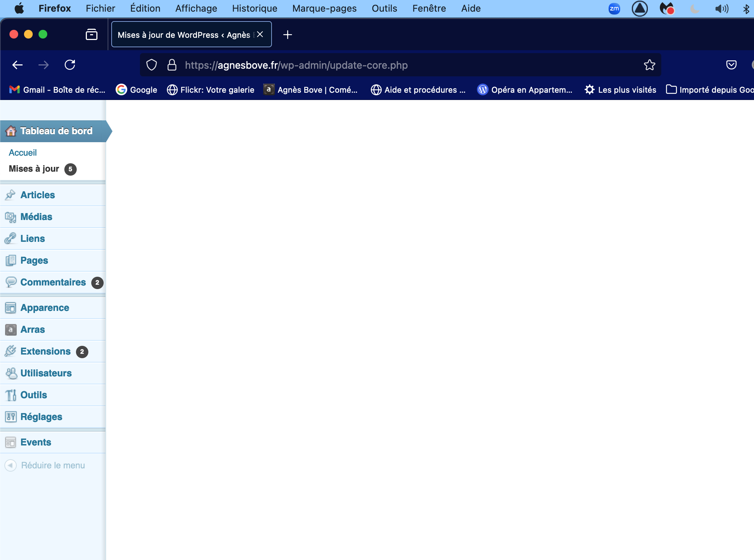Click the URL address field

(400, 65)
